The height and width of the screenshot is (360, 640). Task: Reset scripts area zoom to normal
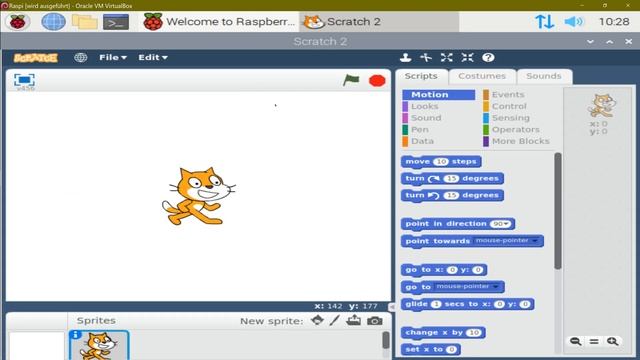[594, 341]
